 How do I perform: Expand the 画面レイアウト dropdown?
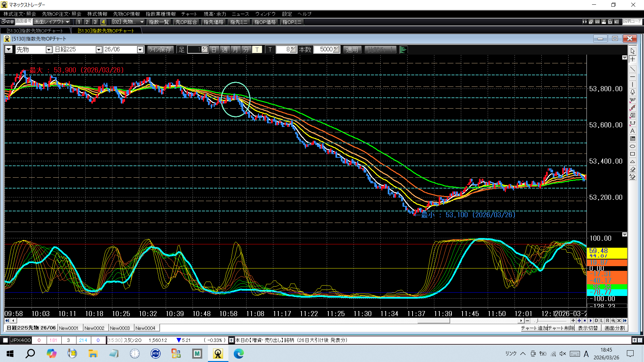[67, 22]
